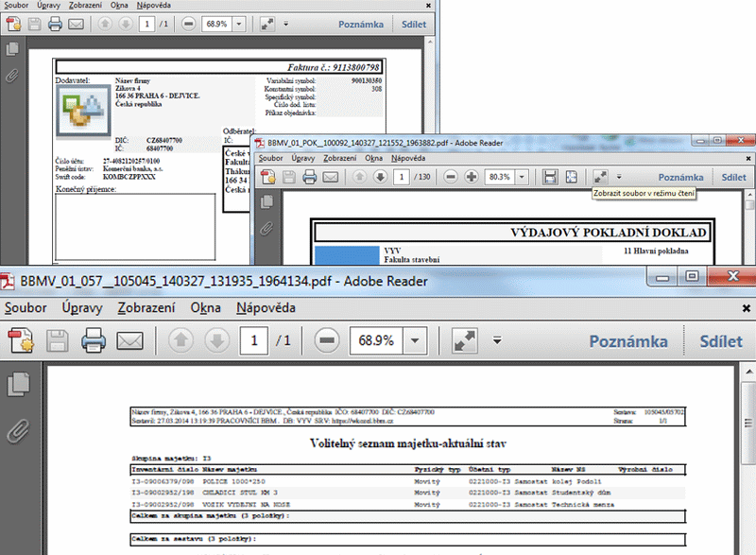Click previous page arrow in front BBMV_01_057 window
This screenshot has width=756, height=555.
[x=180, y=341]
